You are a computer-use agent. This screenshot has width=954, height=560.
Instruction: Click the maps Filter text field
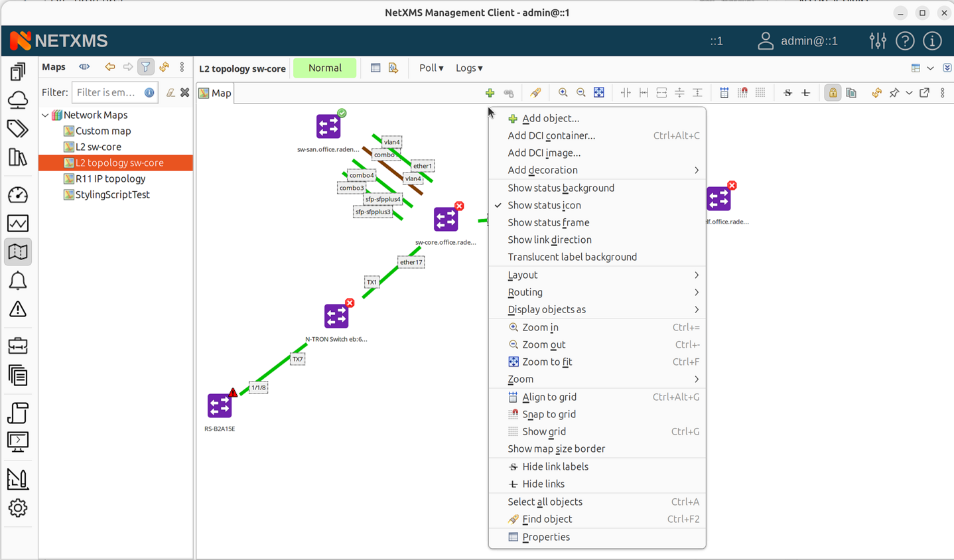point(106,93)
